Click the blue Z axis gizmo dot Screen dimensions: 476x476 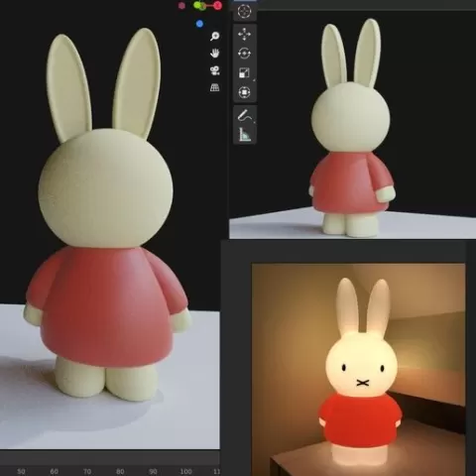tap(199, 24)
